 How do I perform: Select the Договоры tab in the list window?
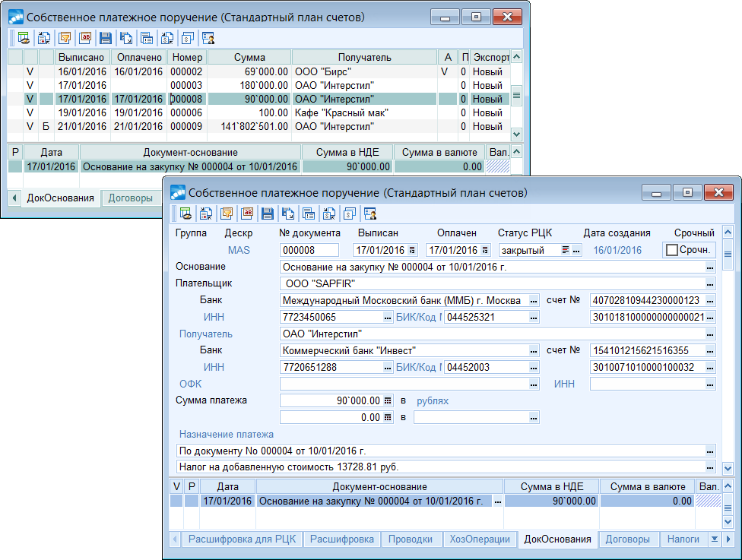[x=131, y=198]
